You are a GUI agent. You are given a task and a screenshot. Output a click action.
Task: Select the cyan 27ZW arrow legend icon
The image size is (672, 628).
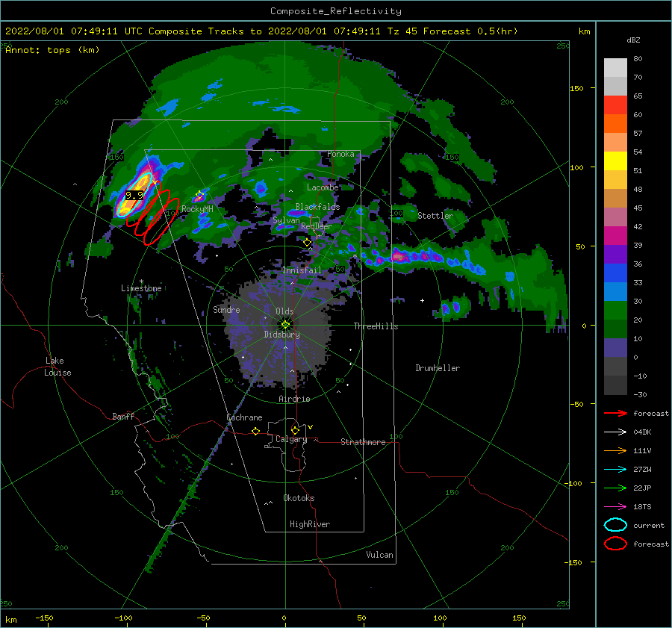coord(615,470)
